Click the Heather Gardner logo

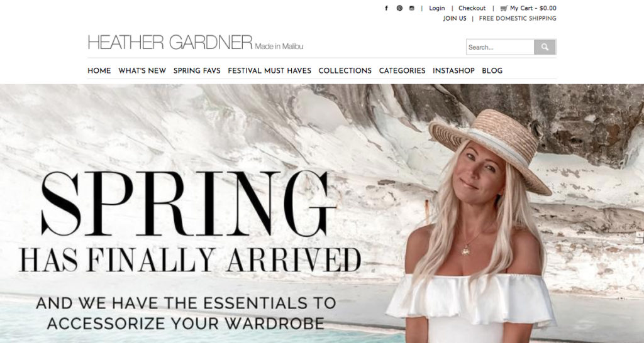[195, 42]
